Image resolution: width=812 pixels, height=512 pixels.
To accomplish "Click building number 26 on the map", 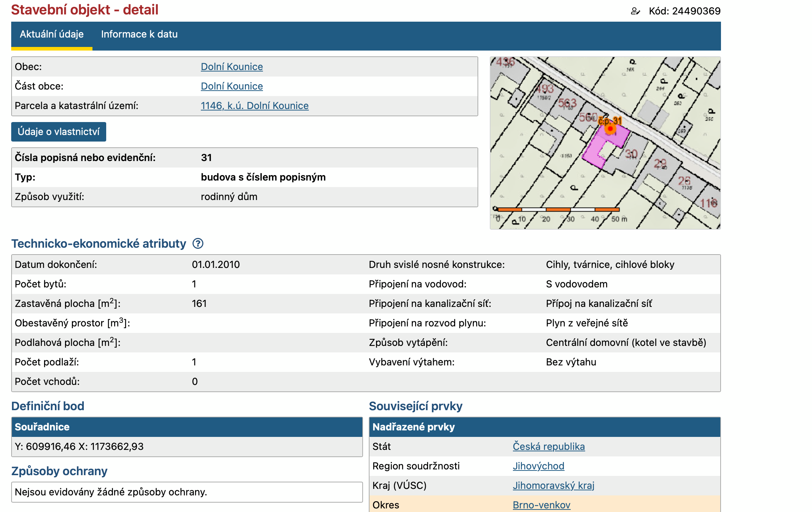I will click(684, 181).
